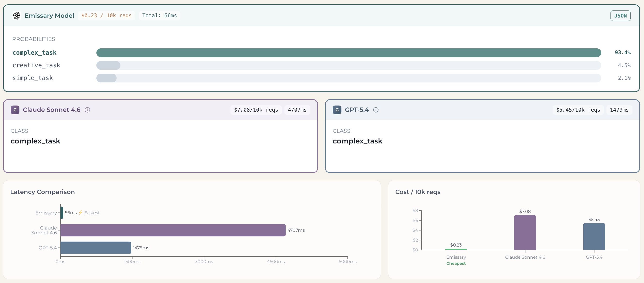This screenshot has width=644, height=283.
Task: Open the info icon next to GPT-5.4
Action: (376, 110)
